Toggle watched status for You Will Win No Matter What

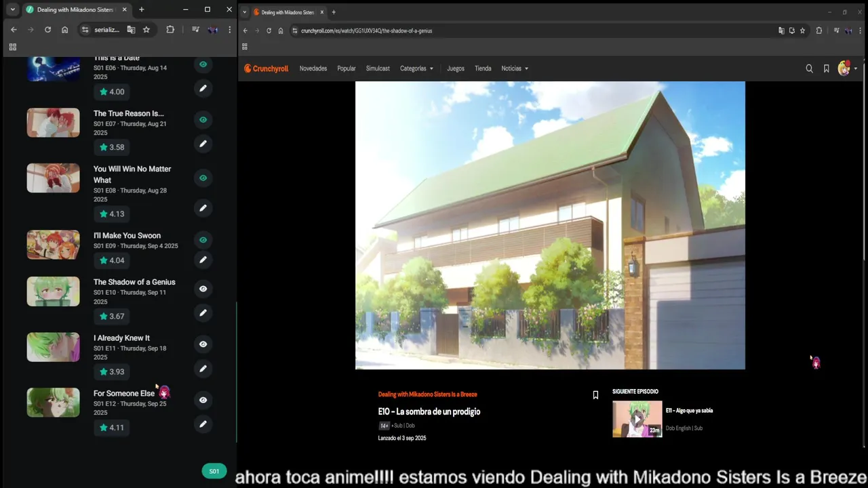203,178
